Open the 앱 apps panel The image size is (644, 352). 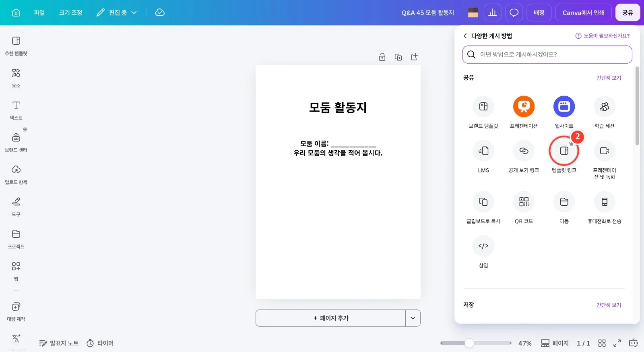coord(16,271)
